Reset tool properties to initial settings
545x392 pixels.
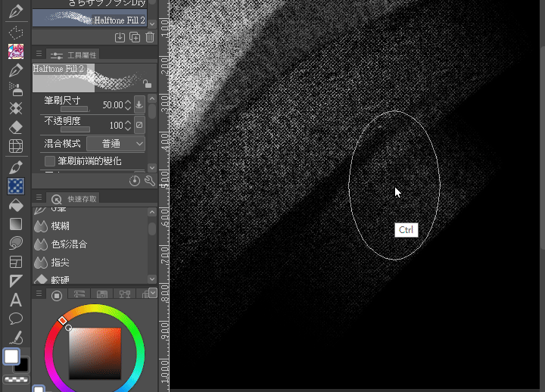[135, 181]
